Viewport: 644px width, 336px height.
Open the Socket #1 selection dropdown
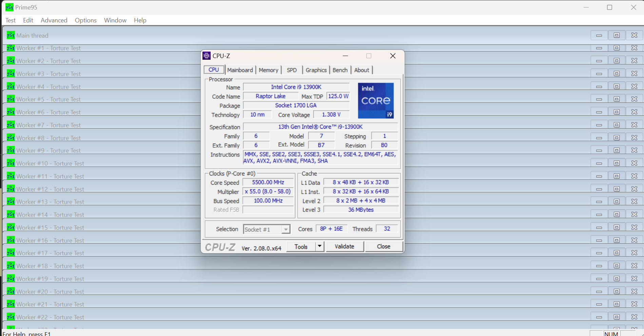tap(267, 229)
